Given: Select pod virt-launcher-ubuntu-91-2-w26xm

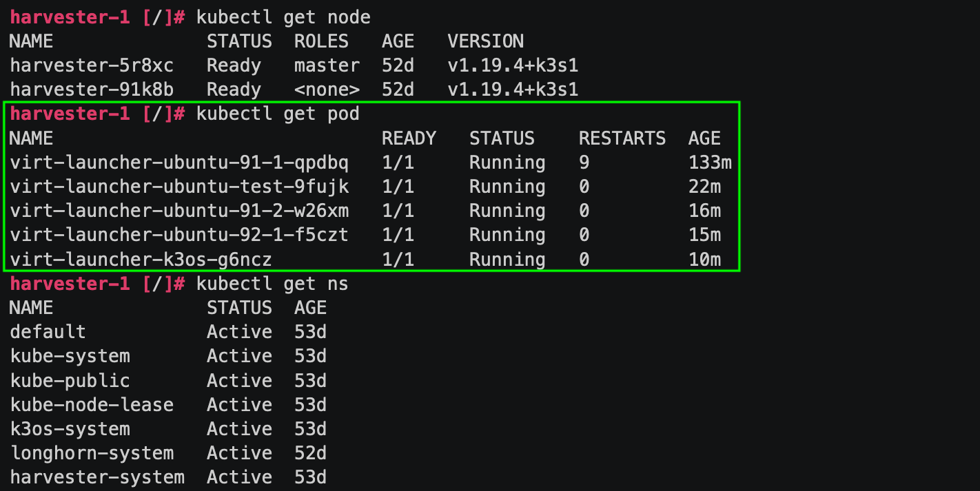Looking at the screenshot, I should (x=179, y=211).
